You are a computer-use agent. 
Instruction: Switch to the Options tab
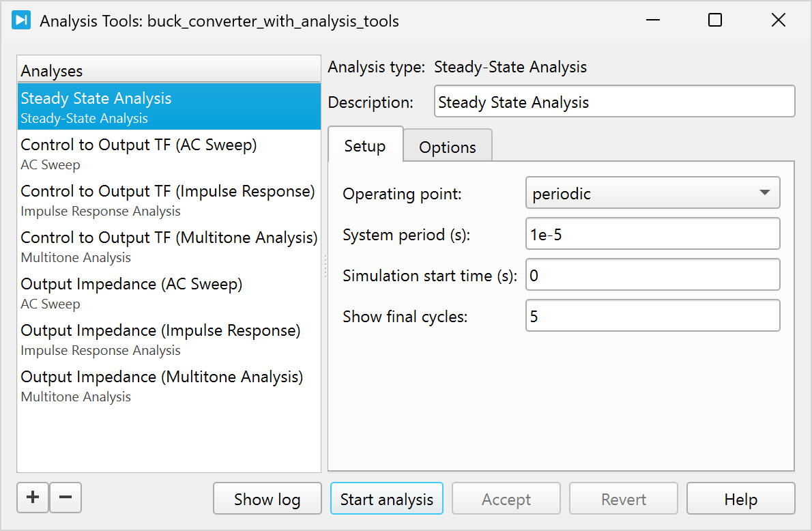point(447,147)
